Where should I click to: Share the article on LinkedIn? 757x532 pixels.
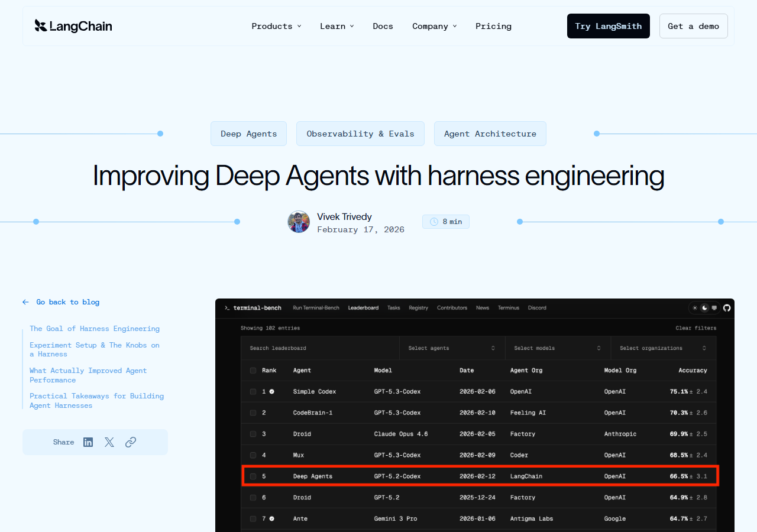point(88,442)
